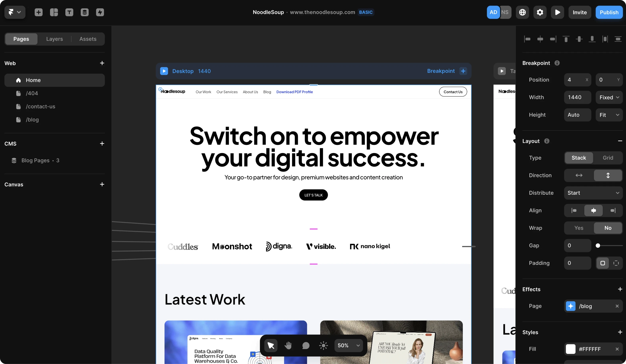Click the white Fill color swatch
Image resolution: width=626 pixels, height=364 pixels.
click(570, 349)
